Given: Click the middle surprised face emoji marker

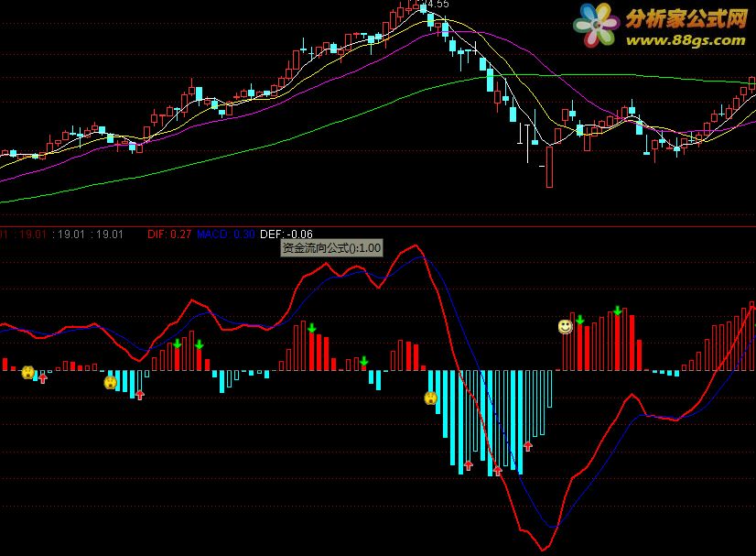Looking at the screenshot, I should (111, 383).
